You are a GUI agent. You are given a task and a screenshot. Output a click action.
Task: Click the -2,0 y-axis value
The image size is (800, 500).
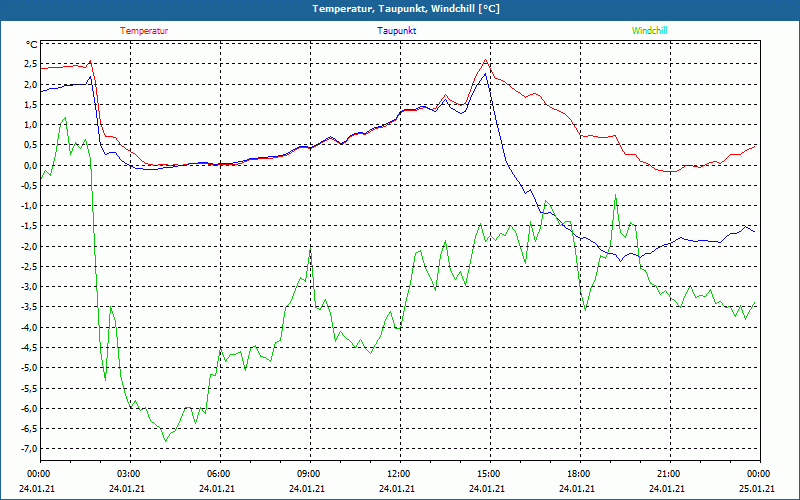[29, 246]
